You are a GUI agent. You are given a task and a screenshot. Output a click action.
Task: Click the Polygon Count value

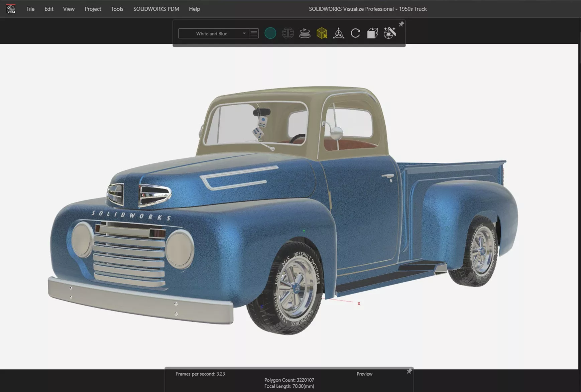[289, 380]
